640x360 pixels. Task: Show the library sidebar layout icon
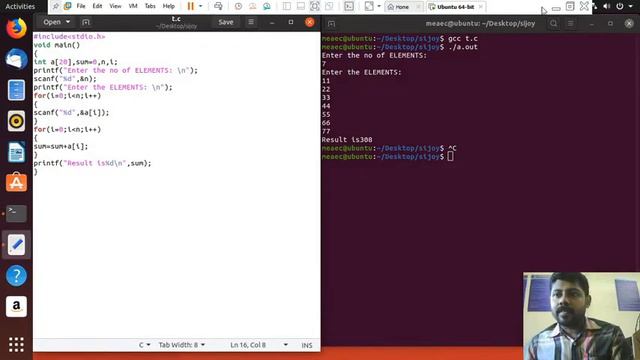pyautogui.click(x=287, y=6)
